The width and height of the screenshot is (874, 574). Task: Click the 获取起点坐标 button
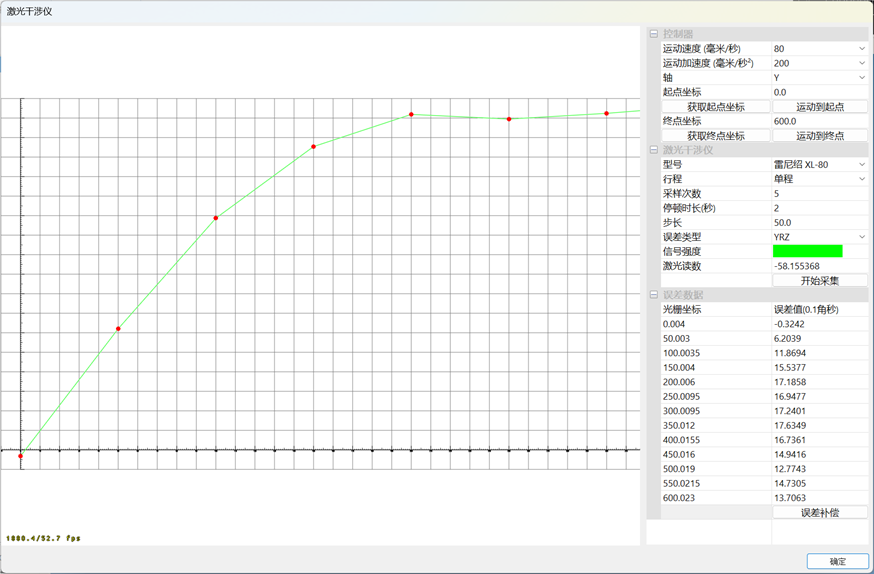tap(715, 107)
